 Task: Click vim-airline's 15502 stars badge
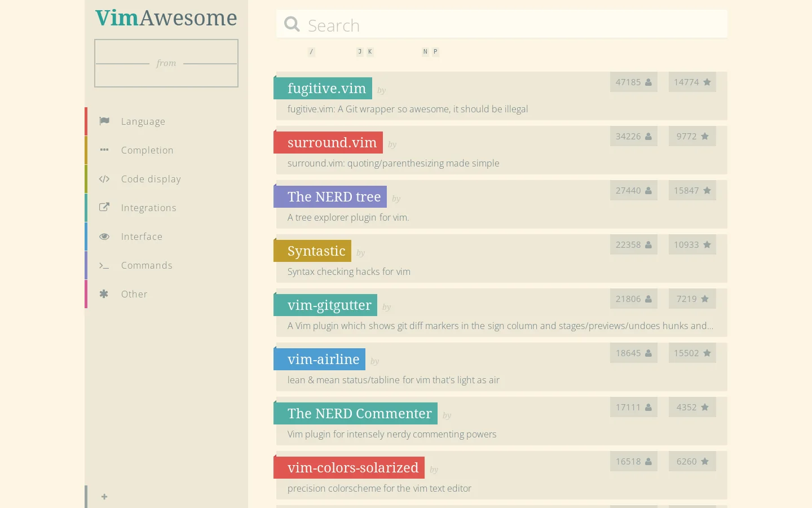(x=692, y=353)
